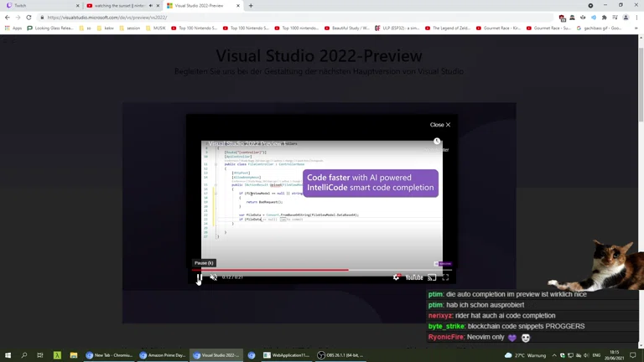Open Task View from taskbar
Image resolution: width=644 pixels, height=362 pixels.
tap(40, 355)
